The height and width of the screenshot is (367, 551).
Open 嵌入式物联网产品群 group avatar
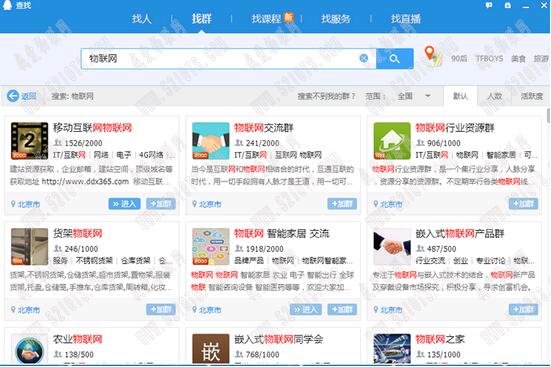click(392, 247)
